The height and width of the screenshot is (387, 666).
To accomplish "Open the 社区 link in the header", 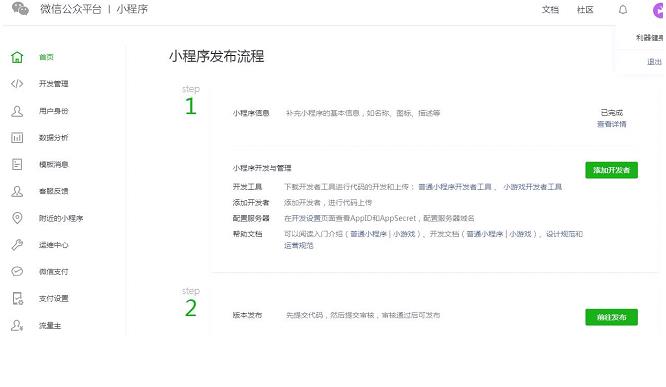I will pos(585,10).
